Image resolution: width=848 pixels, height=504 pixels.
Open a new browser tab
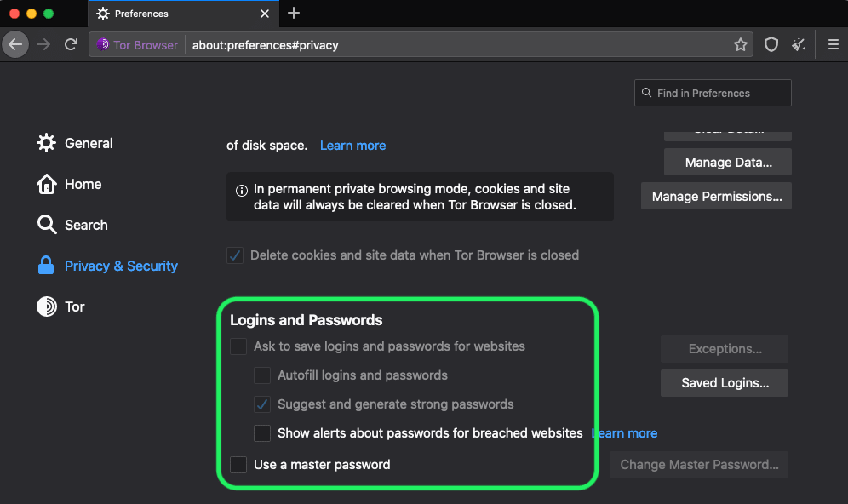[x=293, y=14]
